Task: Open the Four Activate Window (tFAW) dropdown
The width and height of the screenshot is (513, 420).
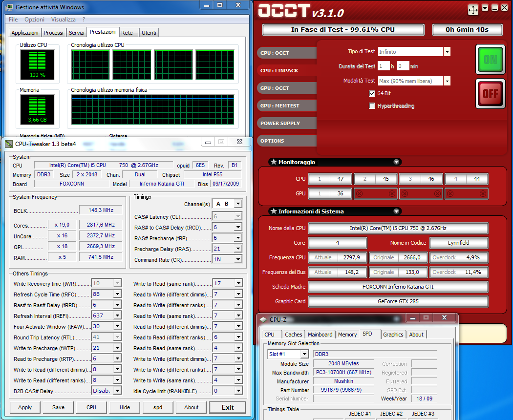Action: coord(117,326)
